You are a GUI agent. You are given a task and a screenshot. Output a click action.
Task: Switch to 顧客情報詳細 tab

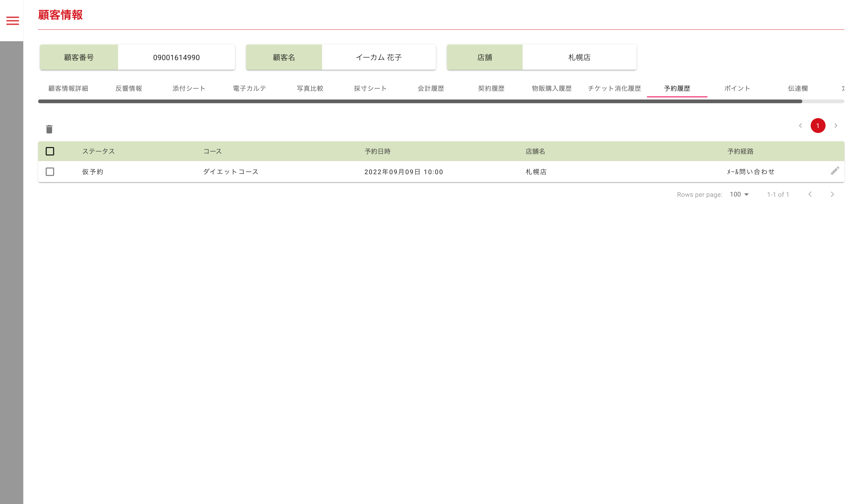[68, 88]
